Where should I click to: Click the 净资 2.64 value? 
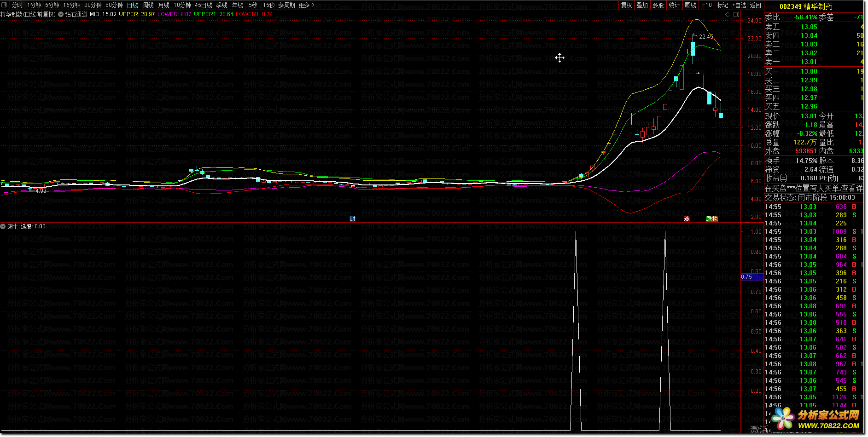811,170
